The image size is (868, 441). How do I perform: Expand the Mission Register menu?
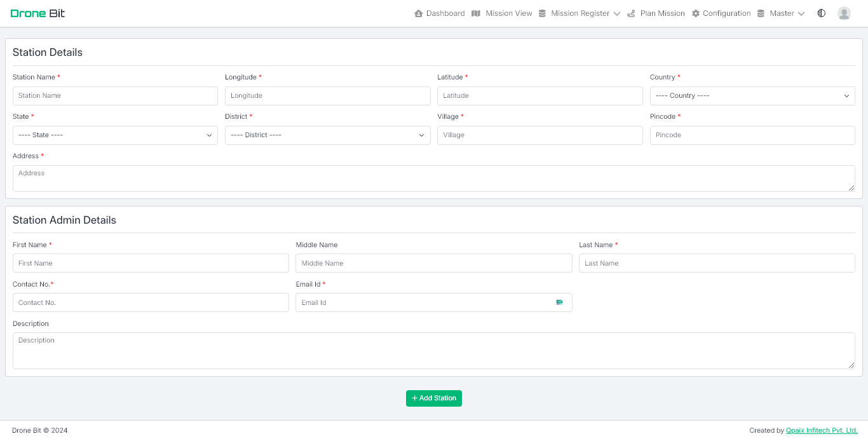click(x=580, y=13)
